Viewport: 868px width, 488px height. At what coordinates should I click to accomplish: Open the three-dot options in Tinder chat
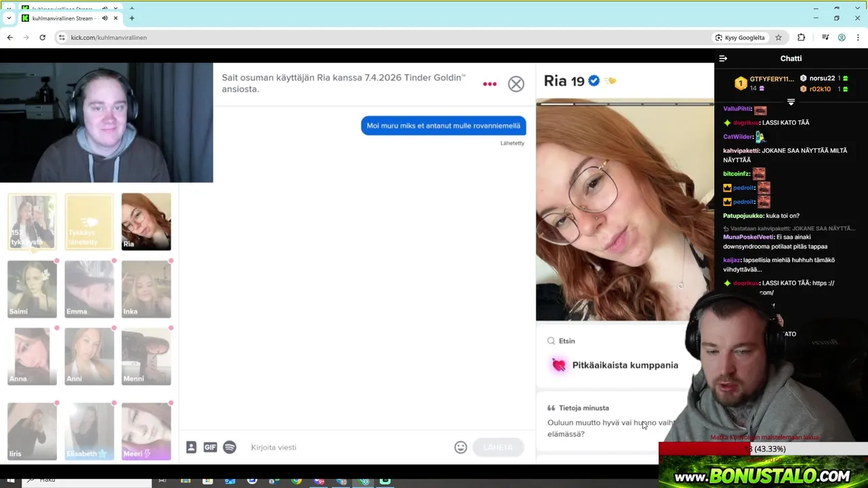click(x=490, y=84)
